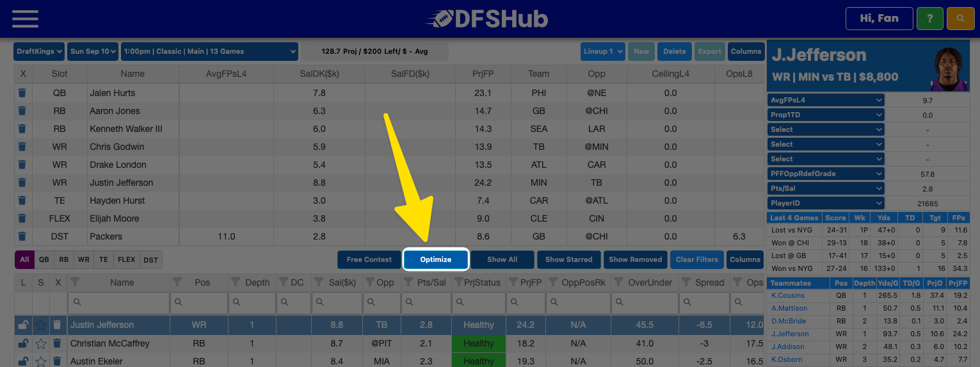This screenshot has height=367, width=980.
Task: Remove Chris Godwin via trash icon
Action: pos(22,147)
